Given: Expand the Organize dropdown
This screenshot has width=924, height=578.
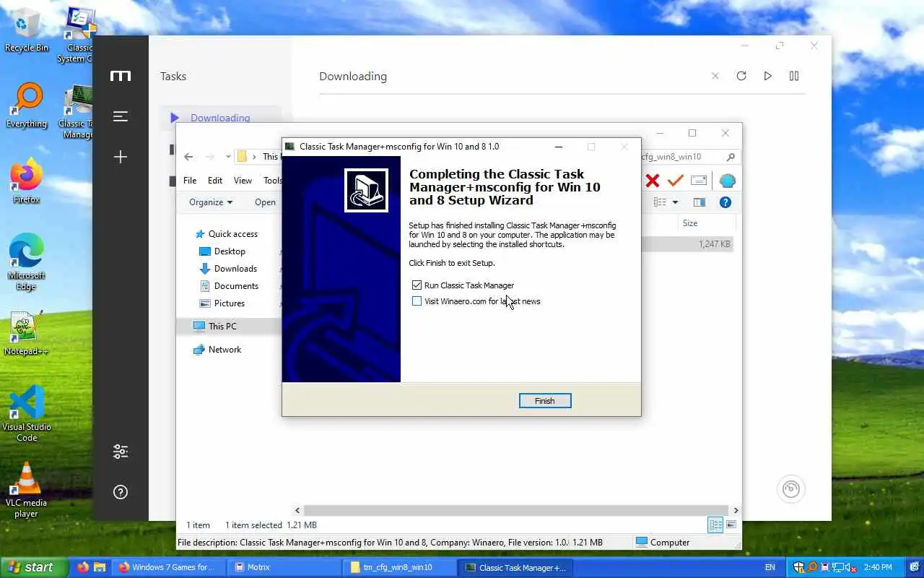Looking at the screenshot, I should 211,202.
